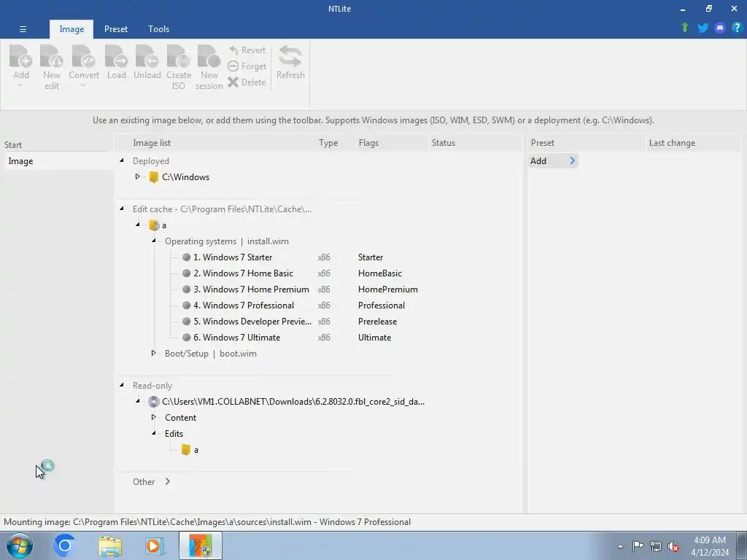Click the Unload image toolbar icon

tap(147, 55)
